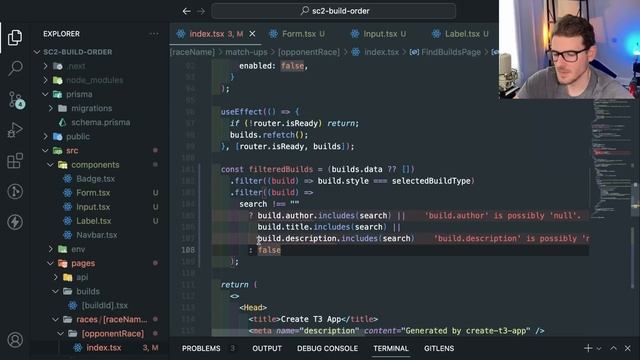Open Explorer more actions ellipsis menu
Screen dimensions: 640x360
pos(154,34)
